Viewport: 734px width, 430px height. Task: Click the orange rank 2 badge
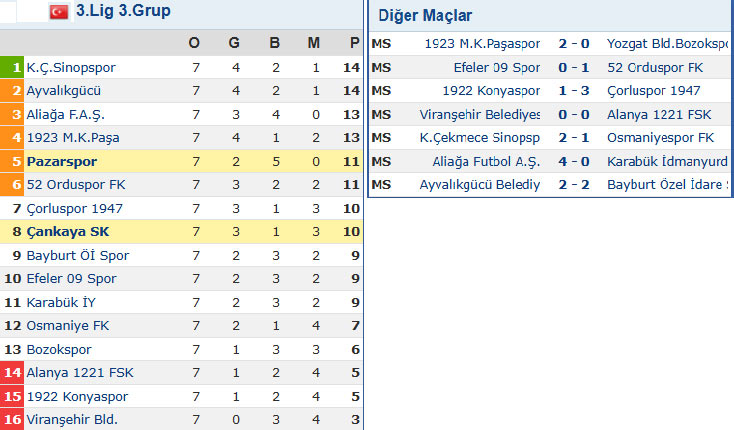pos(12,91)
